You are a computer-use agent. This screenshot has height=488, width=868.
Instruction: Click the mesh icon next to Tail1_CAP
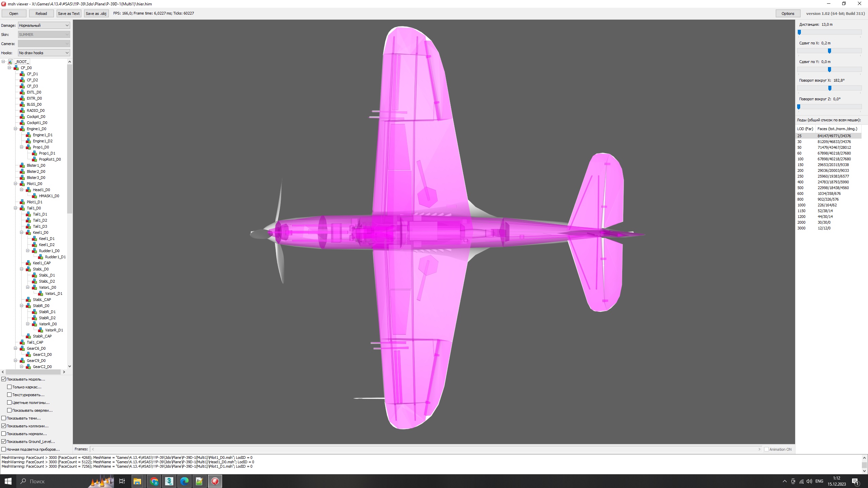tap(22, 342)
